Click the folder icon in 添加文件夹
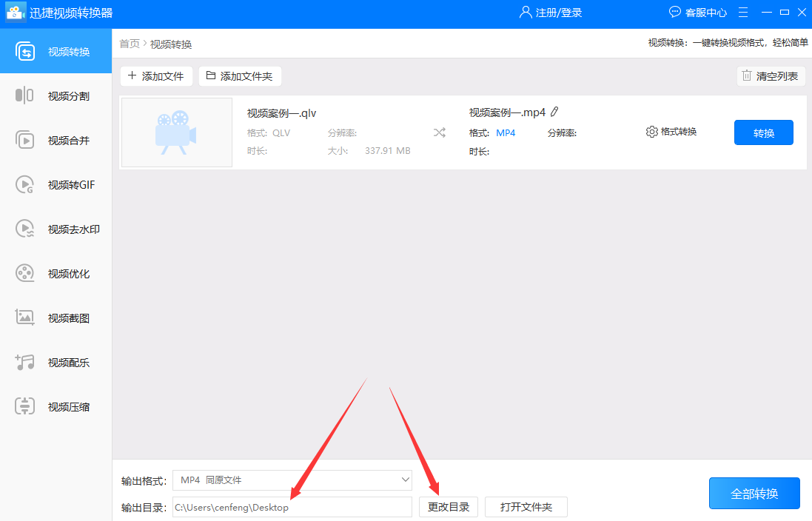 211,75
